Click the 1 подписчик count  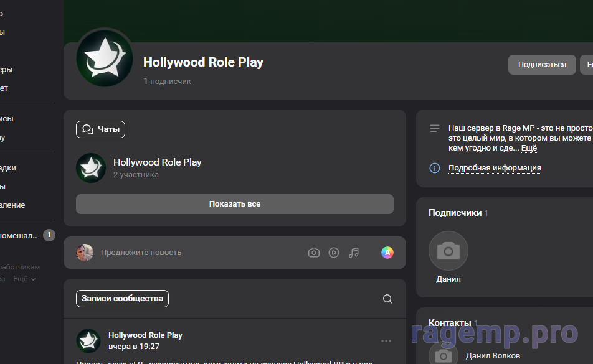[x=167, y=81]
